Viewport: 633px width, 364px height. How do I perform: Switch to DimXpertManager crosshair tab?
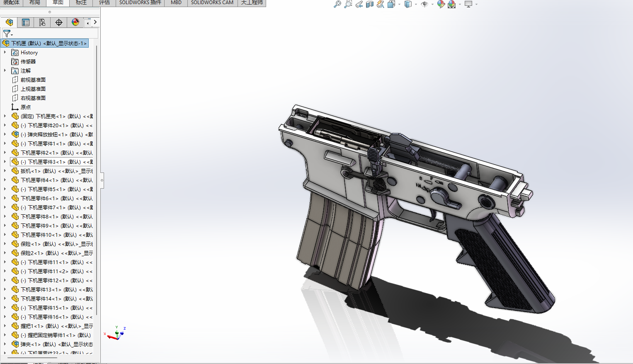click(58, 22)
